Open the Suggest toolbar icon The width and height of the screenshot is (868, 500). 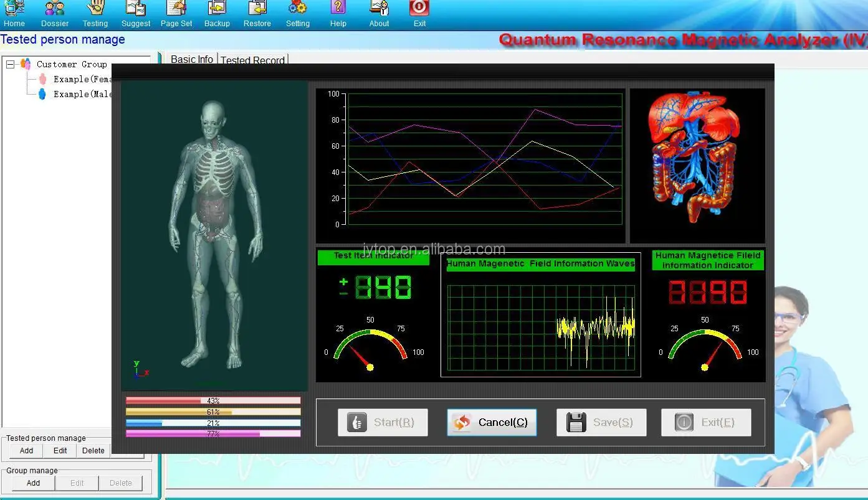pos(136,9)
